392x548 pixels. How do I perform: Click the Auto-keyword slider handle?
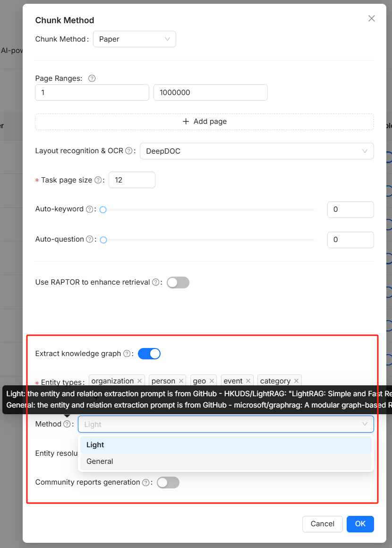click(103, 209)
